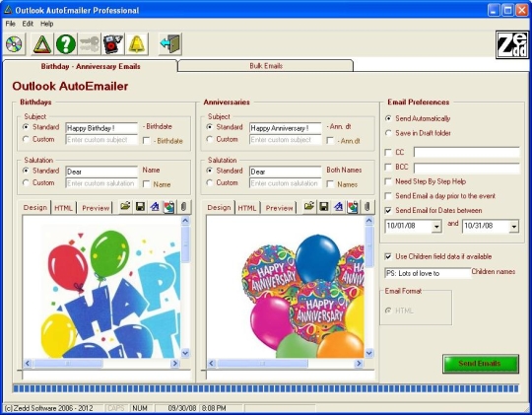The width and height of the screenshot is (532, 415).
Task: Click the anniversary balloons image
Action: click(x=286, y=287)
